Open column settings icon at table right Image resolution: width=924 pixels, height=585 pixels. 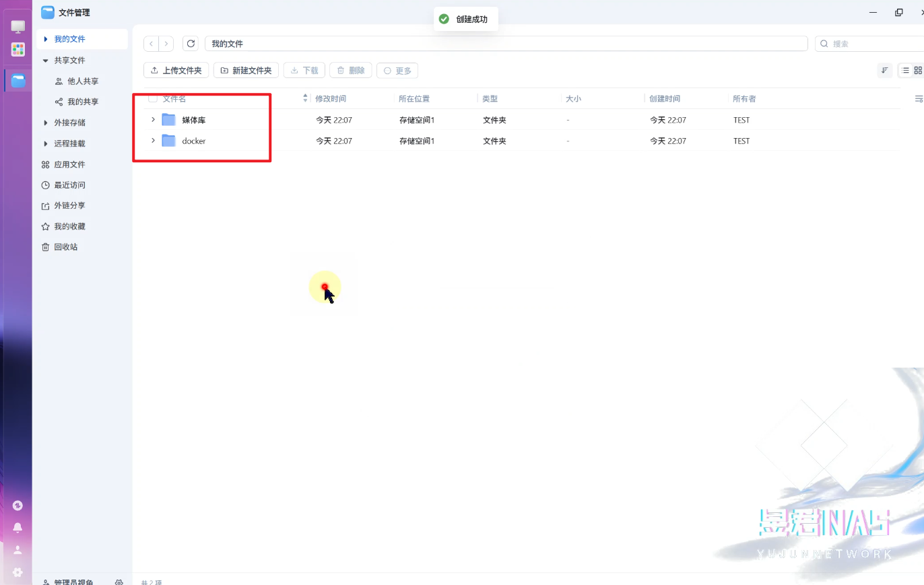(x=918, y=99)
